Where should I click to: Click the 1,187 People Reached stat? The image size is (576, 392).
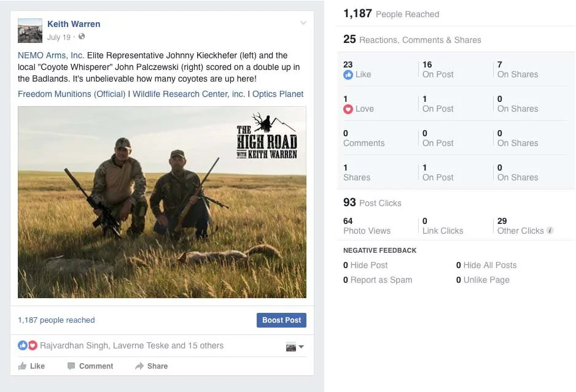(391, 14)
